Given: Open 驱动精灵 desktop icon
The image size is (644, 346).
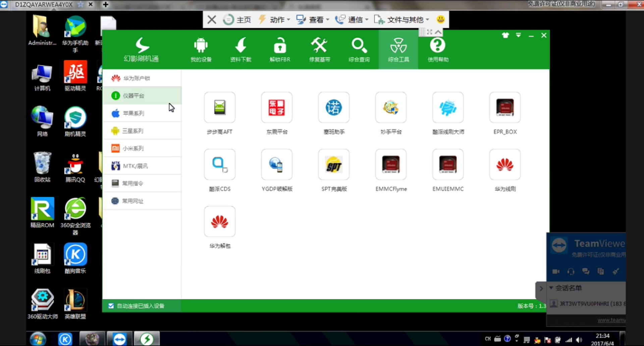Looking at the screenshot, I should point(75,76).
